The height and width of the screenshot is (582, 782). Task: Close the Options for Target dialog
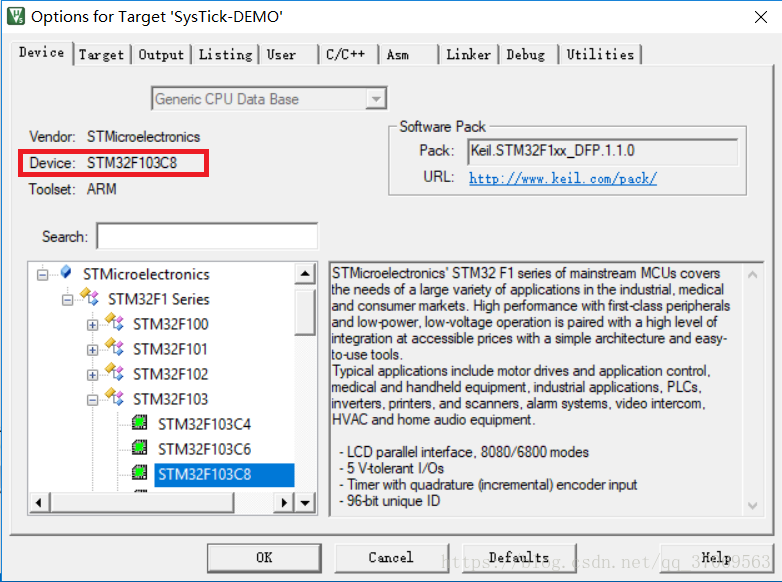click(761, 17)
